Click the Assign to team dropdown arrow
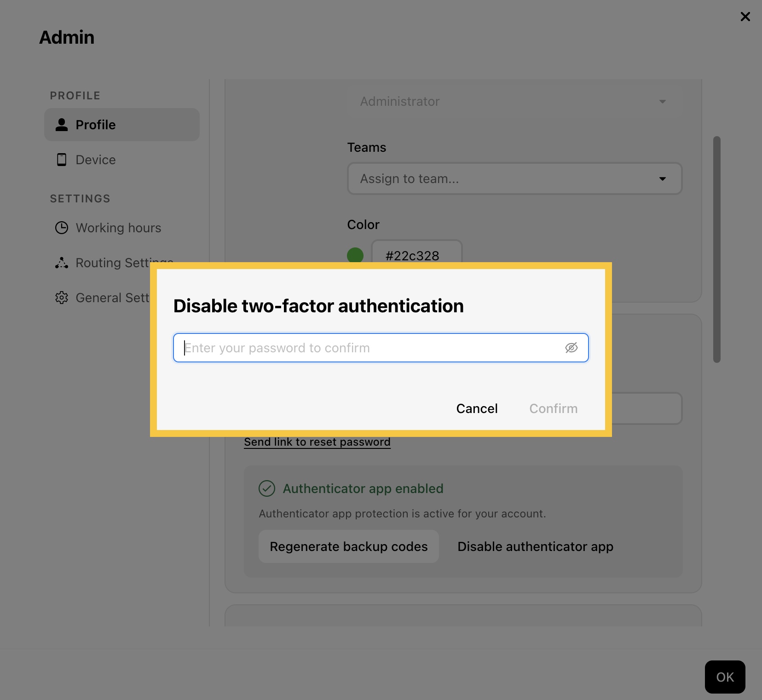 coord(663,178)
